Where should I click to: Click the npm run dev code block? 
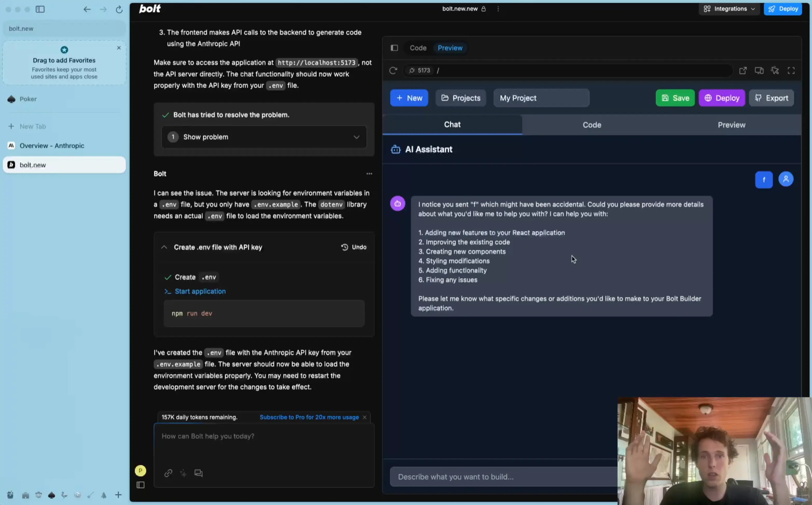[x=264, y=314]
